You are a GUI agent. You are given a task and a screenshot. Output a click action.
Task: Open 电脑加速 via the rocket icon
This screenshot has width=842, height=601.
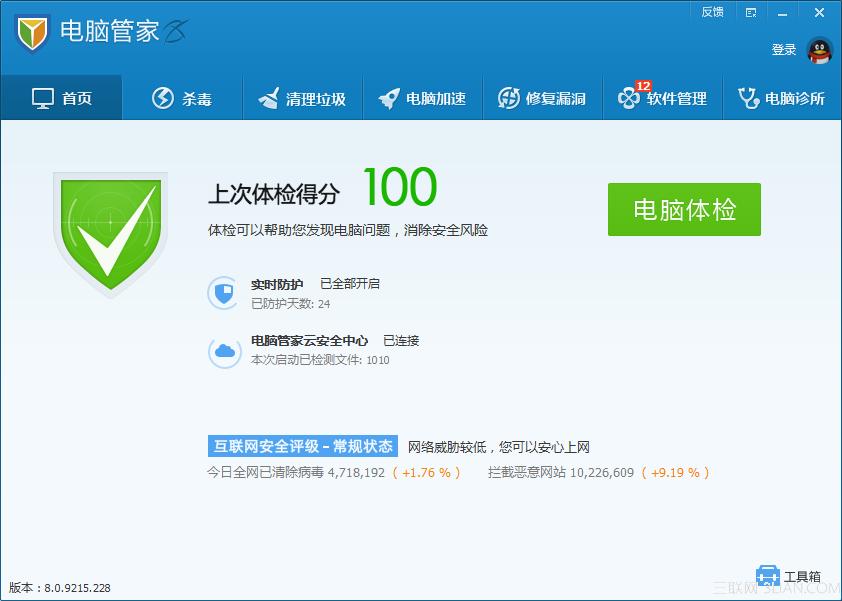click(x=388, y=96)
